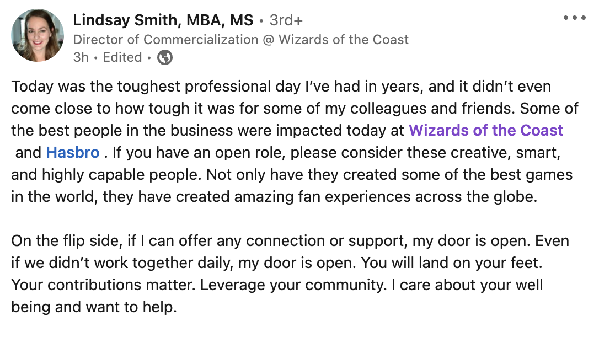This screenshot has width=599, height=364.
Task: Click the globe public visibility icon
Action: pos(165,57)
